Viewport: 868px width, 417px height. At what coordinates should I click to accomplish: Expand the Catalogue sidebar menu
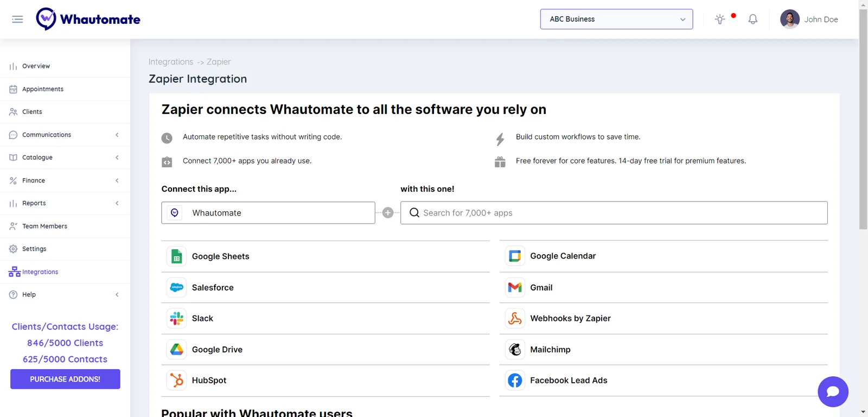pyautogui.click(x=65, y=157)
